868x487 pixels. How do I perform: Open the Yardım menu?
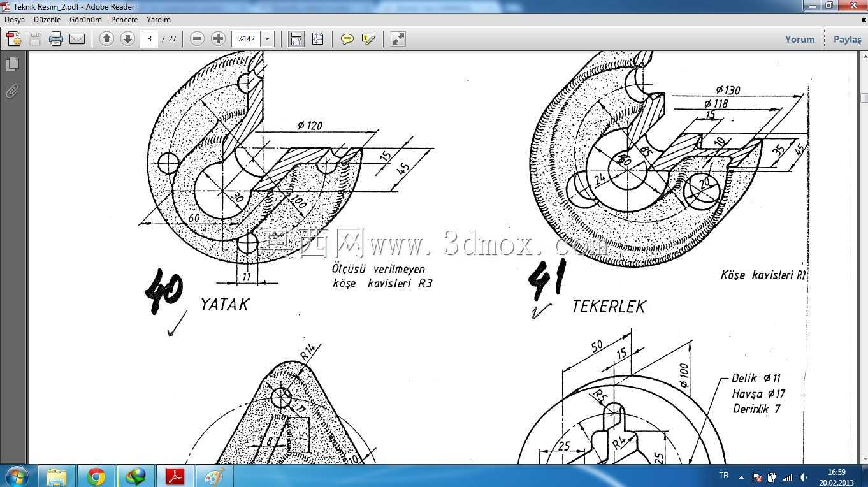coord(159,20)
